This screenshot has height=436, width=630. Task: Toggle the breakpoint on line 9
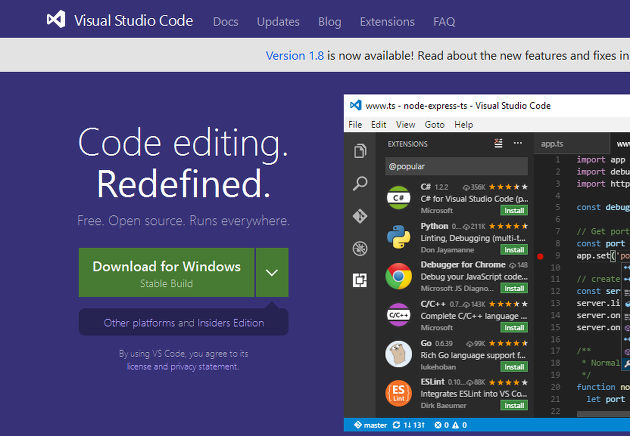tap(540, 256)
